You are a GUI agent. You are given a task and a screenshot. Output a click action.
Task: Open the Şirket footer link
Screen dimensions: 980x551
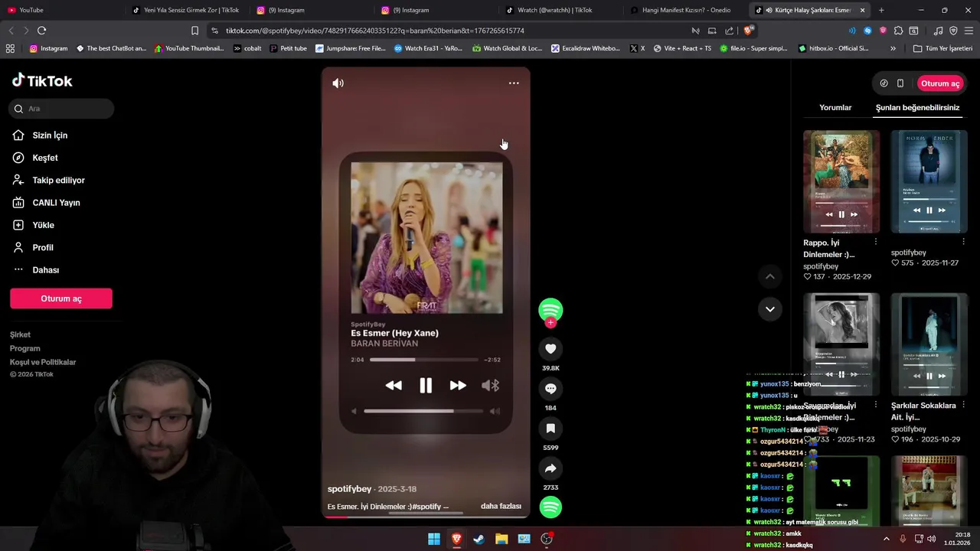[20, 334]
